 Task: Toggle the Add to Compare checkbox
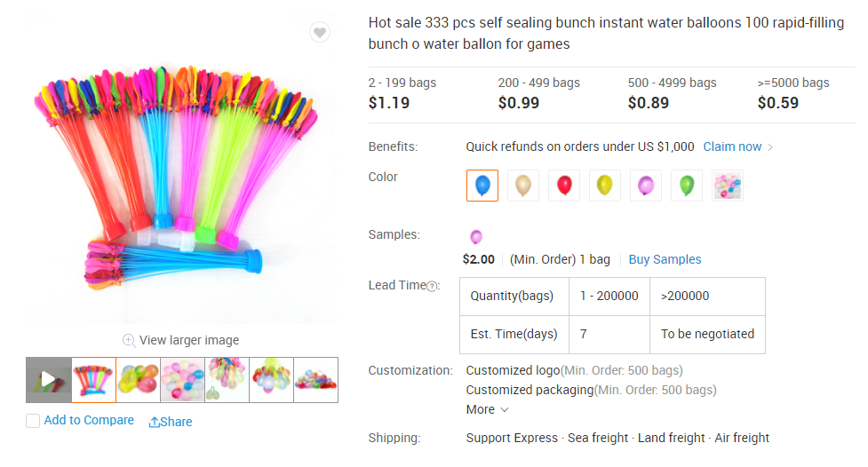click(33, 421)
